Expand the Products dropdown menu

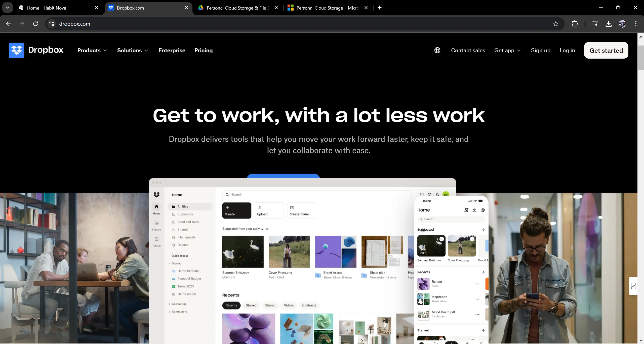(92, 51)
